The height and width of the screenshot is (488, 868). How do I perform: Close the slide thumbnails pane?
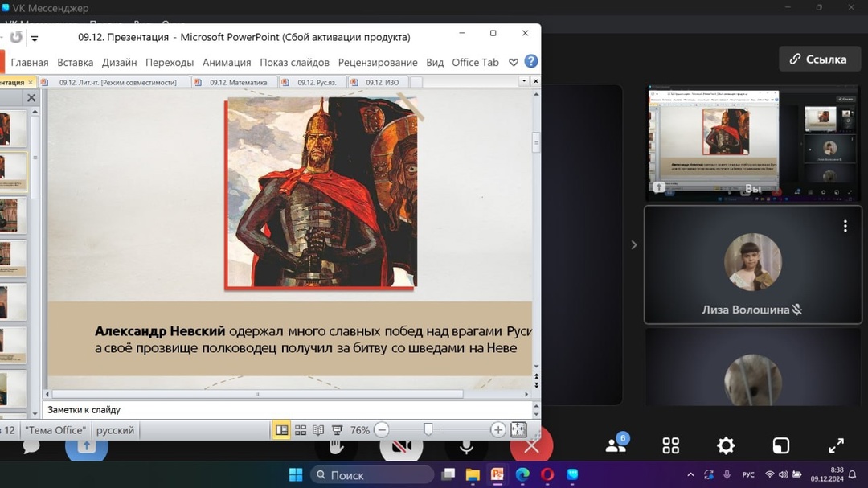coord(31,98)
